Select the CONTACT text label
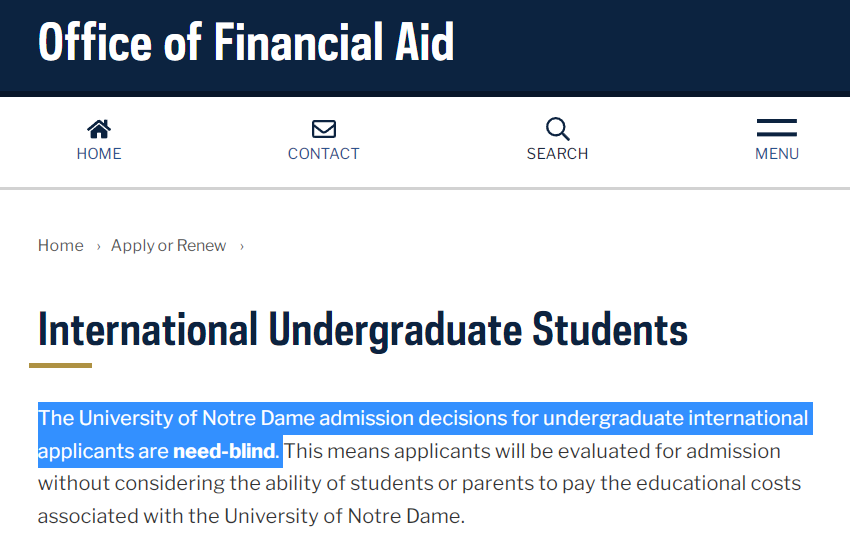850x548 pixels. [323, 154]
